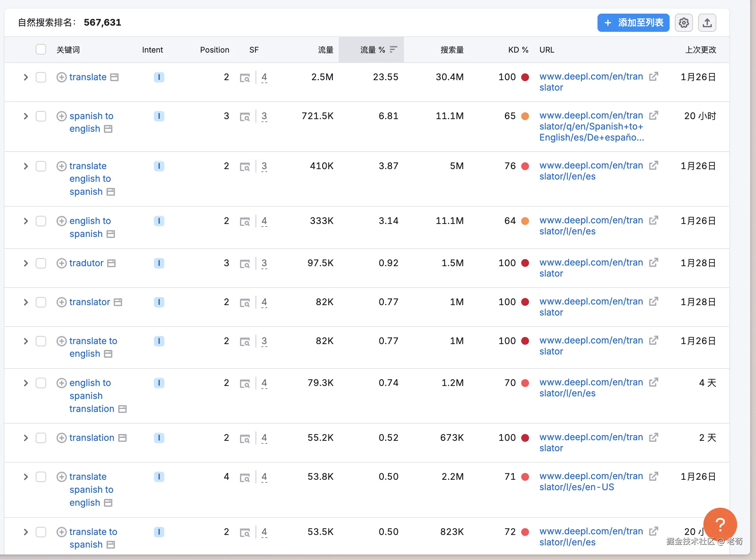Open external link icon for translate row URL

click(x=653, y=77)
